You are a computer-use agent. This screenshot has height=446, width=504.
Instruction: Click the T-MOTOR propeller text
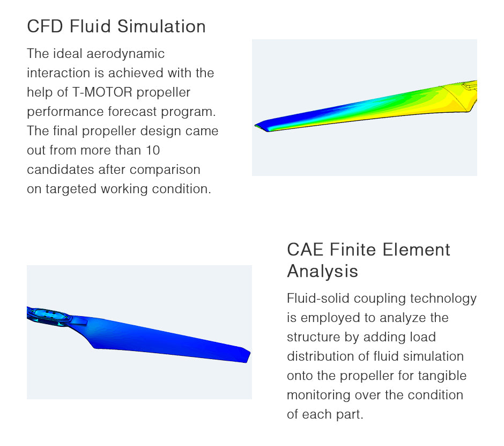(131, 92)
